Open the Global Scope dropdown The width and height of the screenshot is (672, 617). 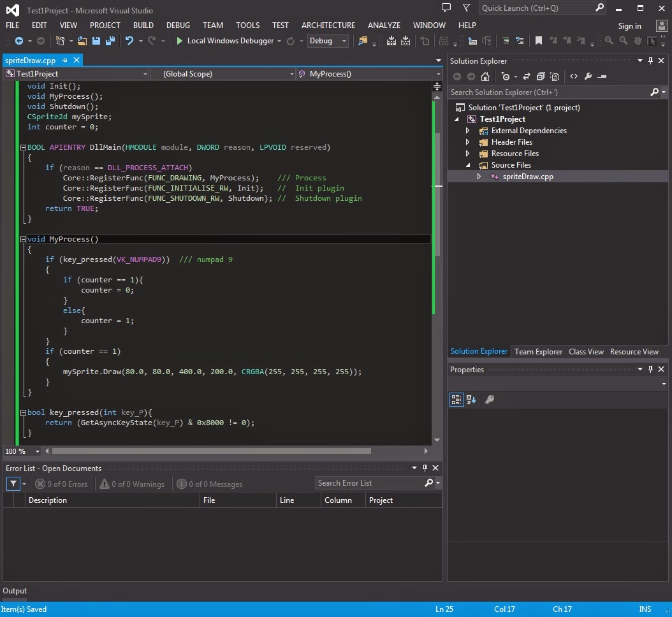223,74
